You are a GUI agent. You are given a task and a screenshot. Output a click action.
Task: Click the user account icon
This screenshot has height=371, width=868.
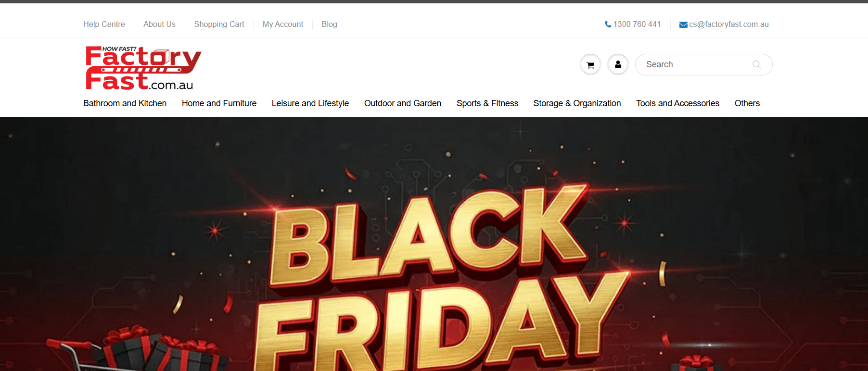pos(618,64)
